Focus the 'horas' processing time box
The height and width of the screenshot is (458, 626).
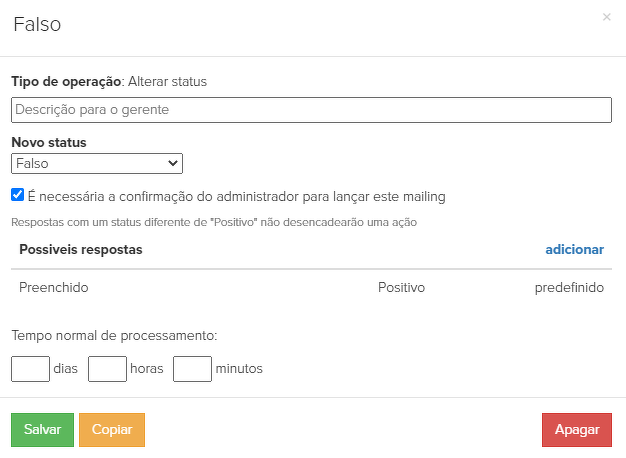coord(107,368)
